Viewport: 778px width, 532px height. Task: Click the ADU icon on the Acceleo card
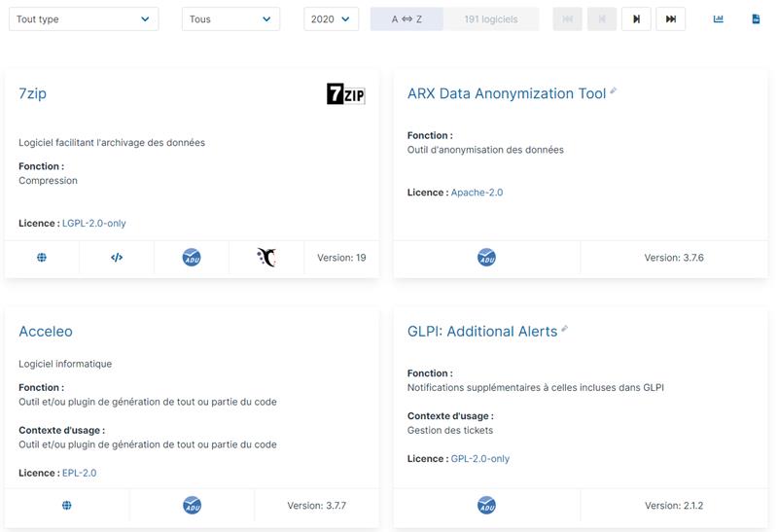(x=192, y=505)
